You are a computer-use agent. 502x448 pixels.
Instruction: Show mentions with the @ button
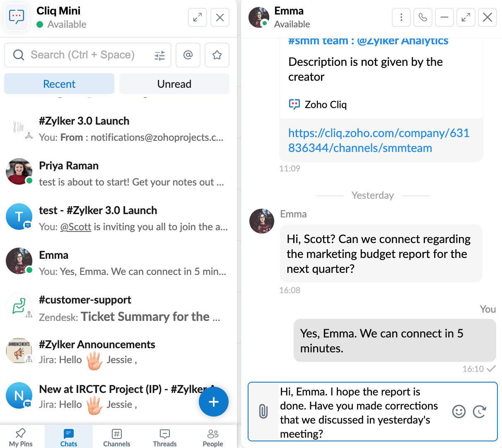188,55
